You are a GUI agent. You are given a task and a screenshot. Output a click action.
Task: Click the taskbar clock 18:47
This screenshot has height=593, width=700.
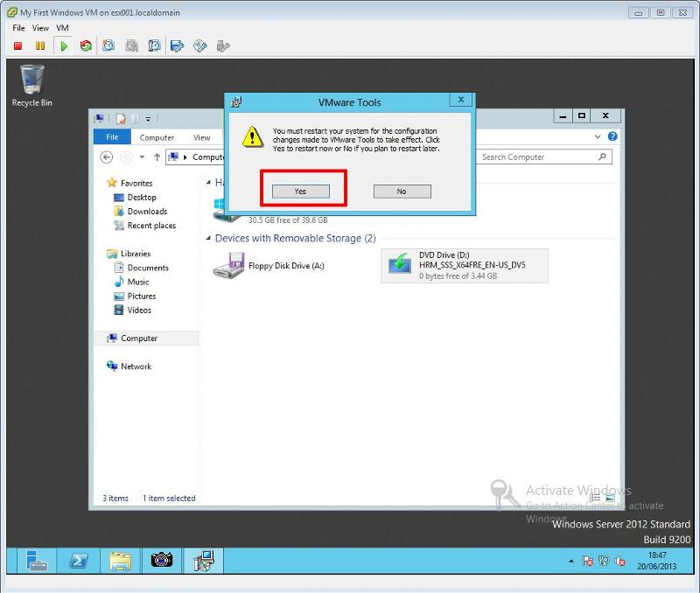[656, 561]
